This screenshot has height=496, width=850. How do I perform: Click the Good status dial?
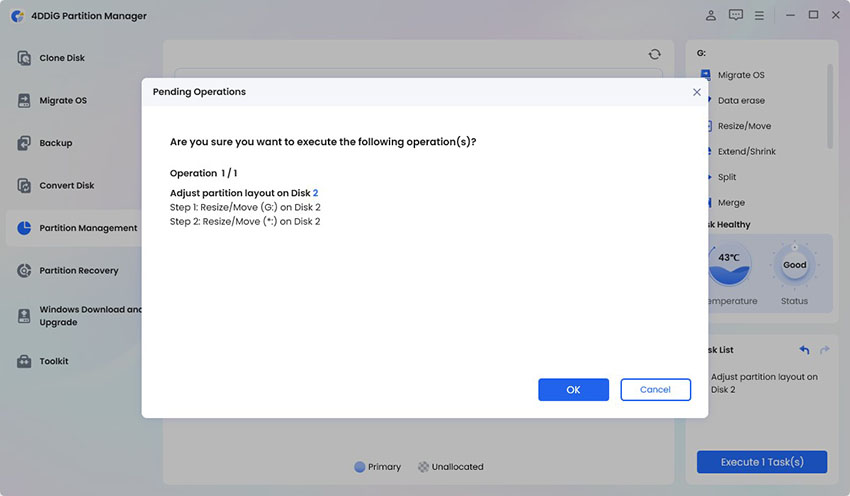(794, 265)
